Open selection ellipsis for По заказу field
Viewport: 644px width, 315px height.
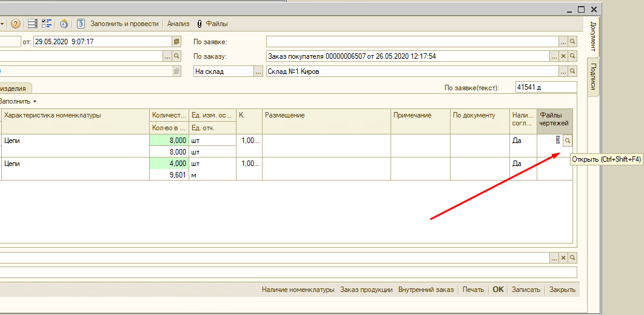coord(554,56)
